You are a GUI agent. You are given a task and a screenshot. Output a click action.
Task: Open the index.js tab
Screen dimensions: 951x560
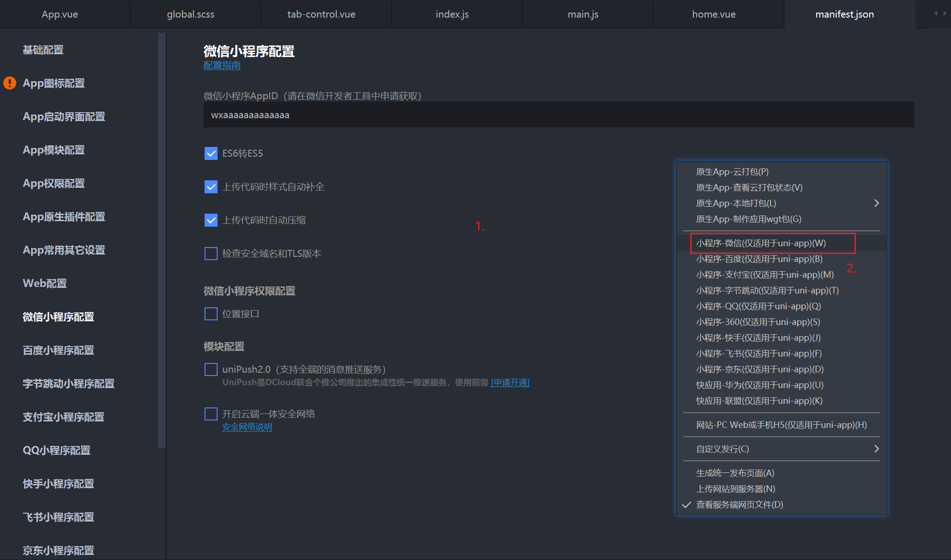tap(452, 14)
